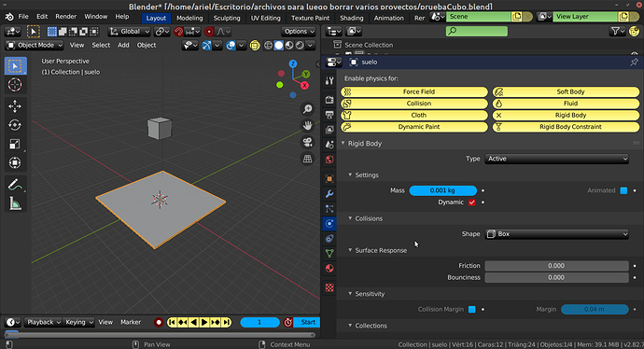The image size is (644, 349).
Task: Open the File menu
Action: (23, 17)
